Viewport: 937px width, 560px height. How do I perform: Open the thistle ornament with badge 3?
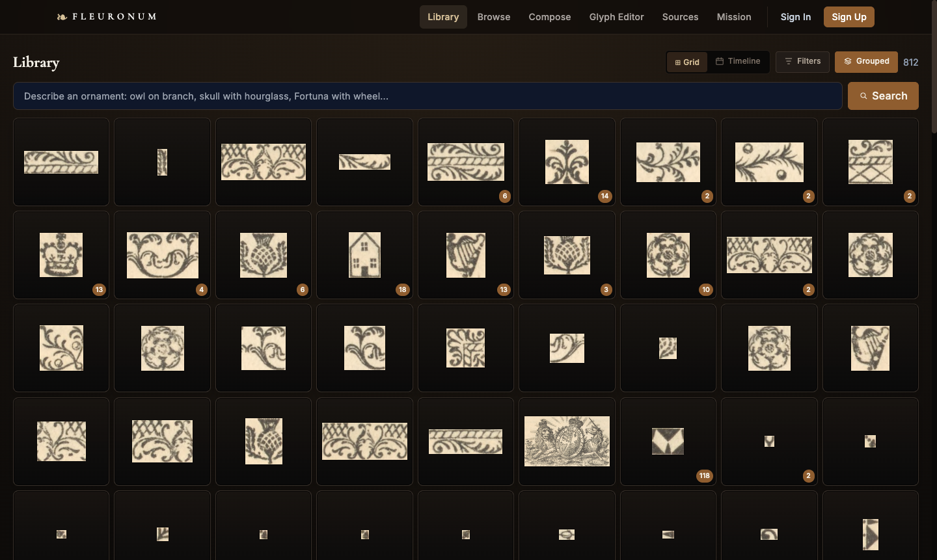coord(567,255)
